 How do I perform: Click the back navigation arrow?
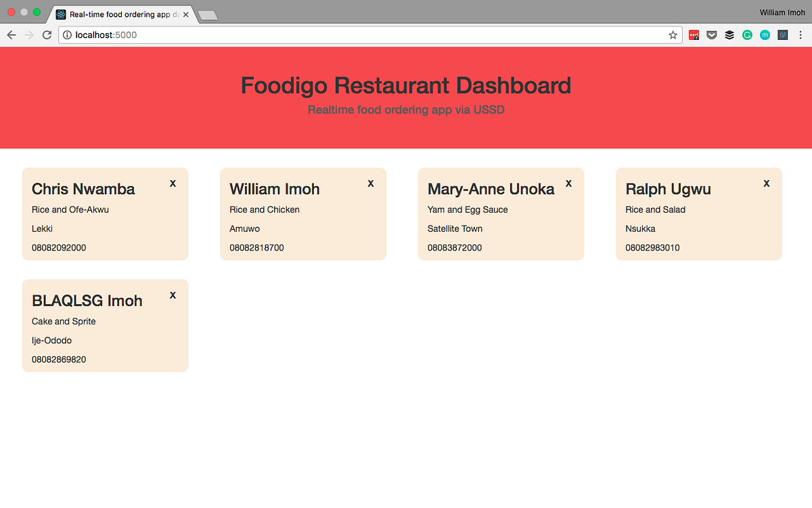point(11,35)
